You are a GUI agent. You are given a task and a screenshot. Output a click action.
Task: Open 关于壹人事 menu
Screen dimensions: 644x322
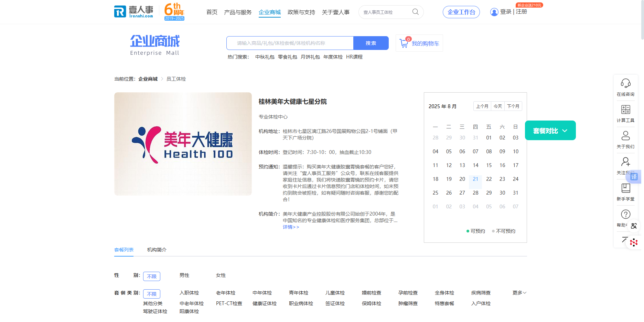pyautogui.click(x=336, y=12)
